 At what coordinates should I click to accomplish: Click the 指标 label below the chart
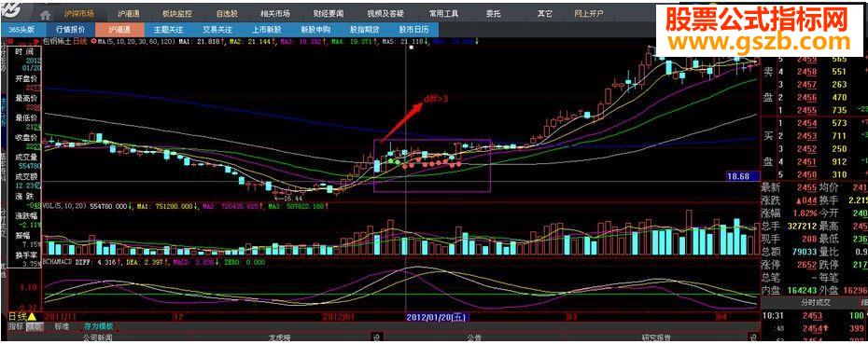click(17, 326)
